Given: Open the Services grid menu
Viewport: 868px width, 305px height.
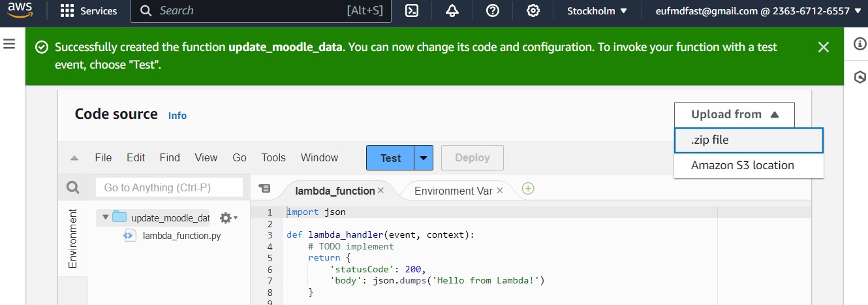Looking at the screenshot, I should pyautogui.click(x=88, y=11).
